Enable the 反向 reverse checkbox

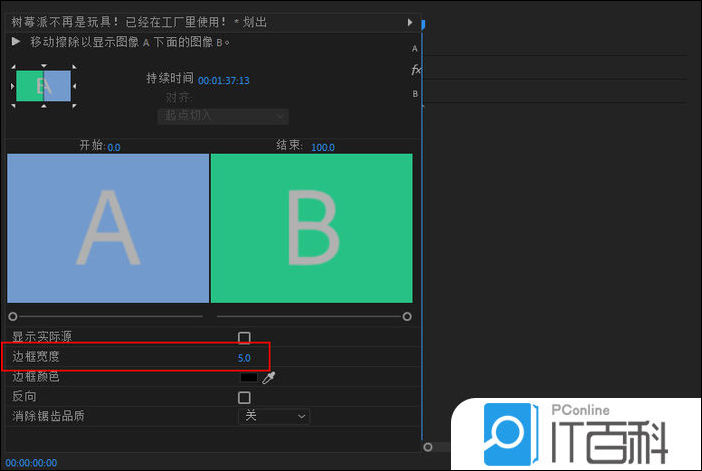[x=244, y=397]
